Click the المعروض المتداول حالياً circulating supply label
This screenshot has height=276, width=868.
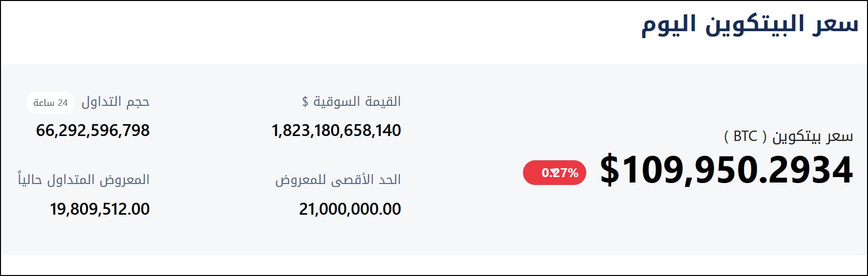[84, 179]
